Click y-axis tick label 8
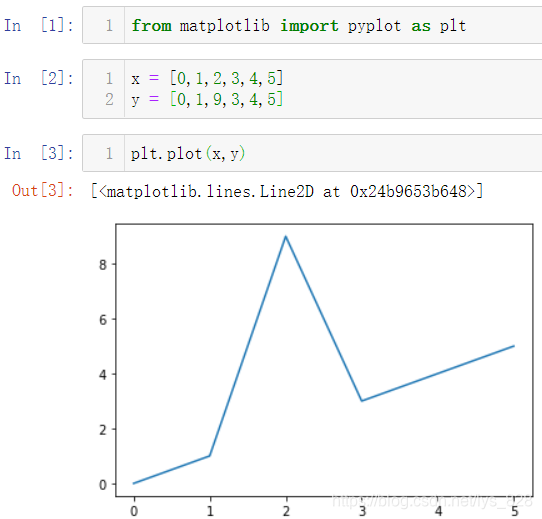 pyautogui.click(x=103, y=265)
